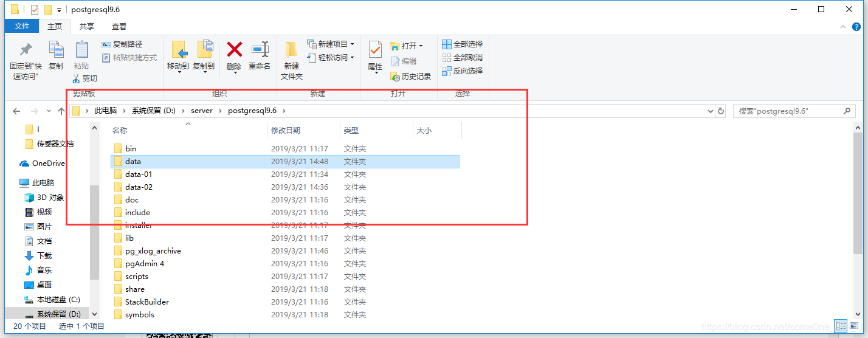Screen dimensions: 868x338
Task: Click the Rename (重命名) icon
Action: point(260,49)
